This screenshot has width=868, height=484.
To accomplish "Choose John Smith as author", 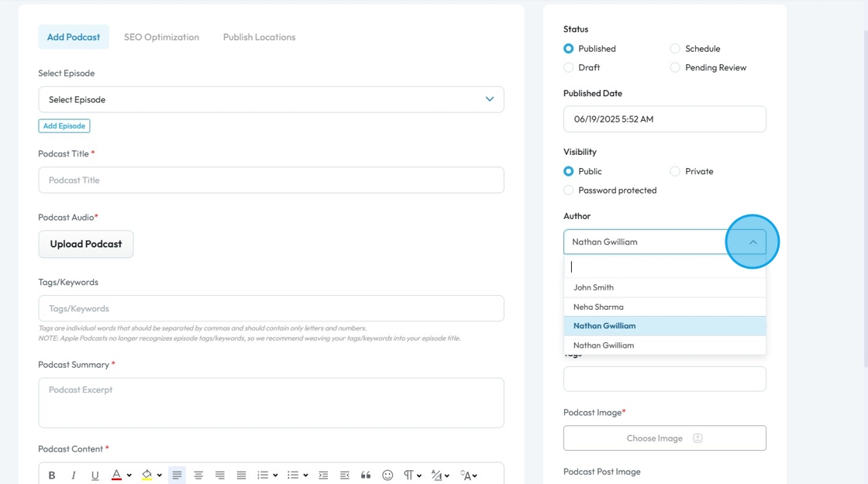I will coord(665,287).
